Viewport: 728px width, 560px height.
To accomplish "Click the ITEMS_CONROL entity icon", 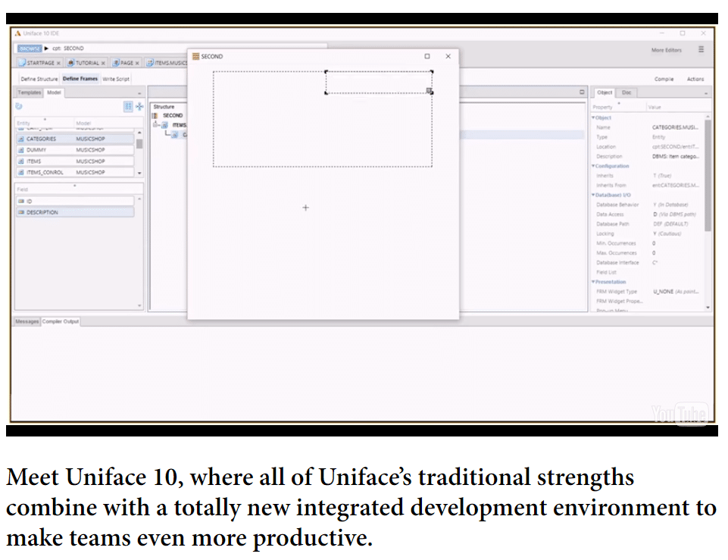I will point(21,172).
